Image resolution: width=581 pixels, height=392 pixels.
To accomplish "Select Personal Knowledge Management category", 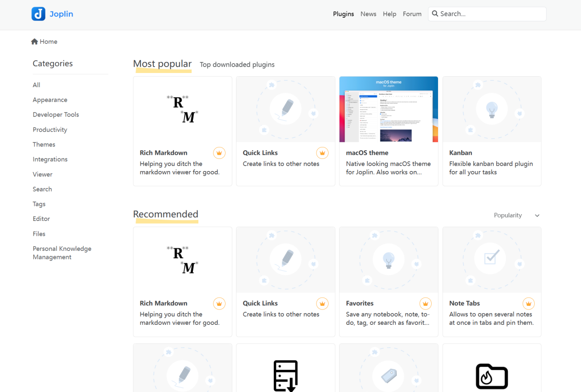I will point(62,253).
